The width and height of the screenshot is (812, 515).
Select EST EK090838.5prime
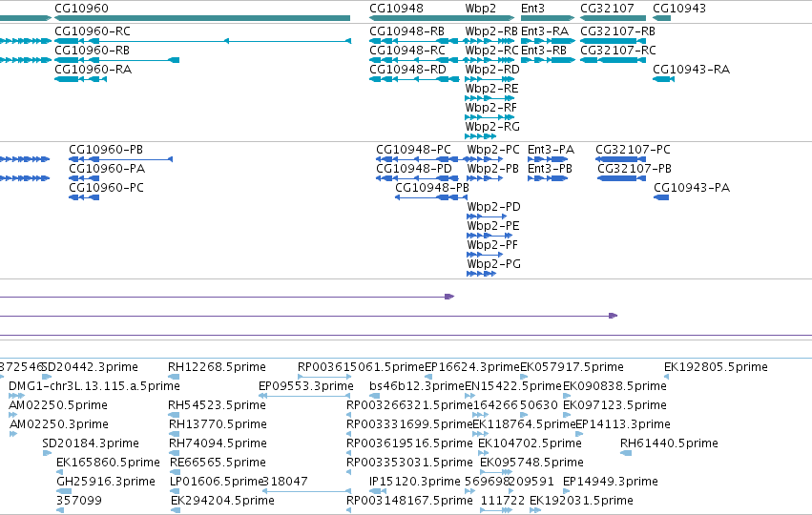click(614, 386)
